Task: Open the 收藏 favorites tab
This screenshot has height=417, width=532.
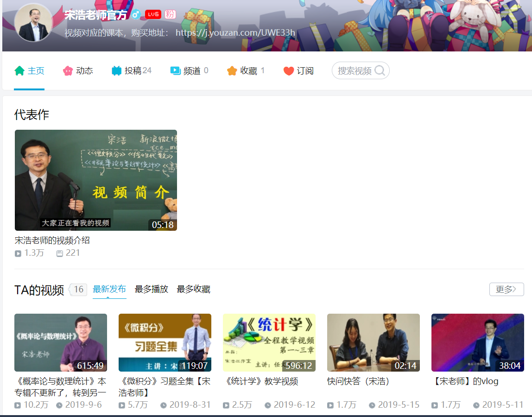Action: [x=245, y=70]
